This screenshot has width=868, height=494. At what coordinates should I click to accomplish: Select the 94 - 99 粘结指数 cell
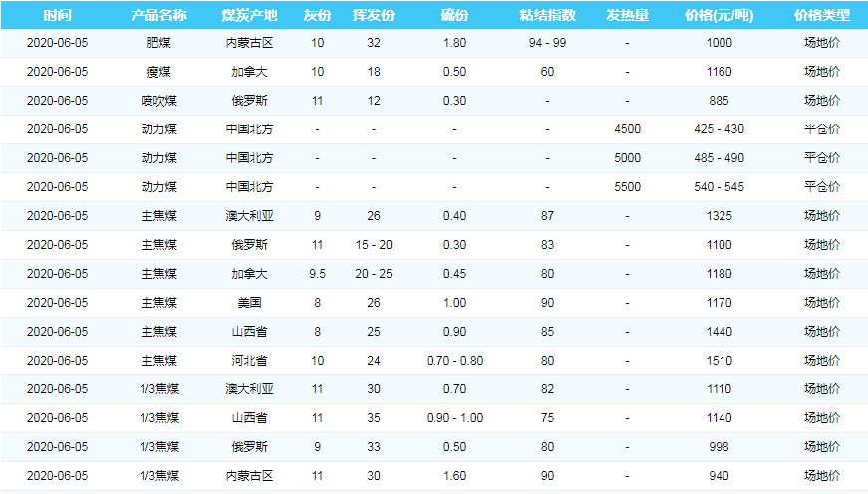(547, 43)
